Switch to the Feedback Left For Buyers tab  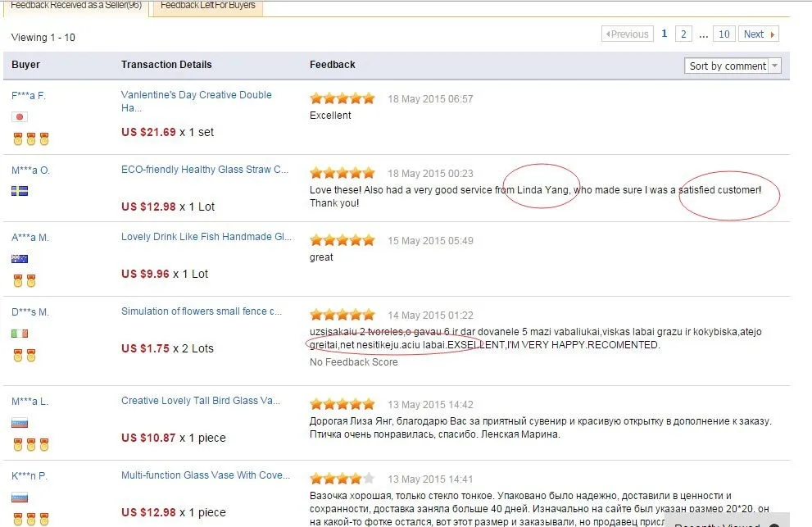click(207, 7)
